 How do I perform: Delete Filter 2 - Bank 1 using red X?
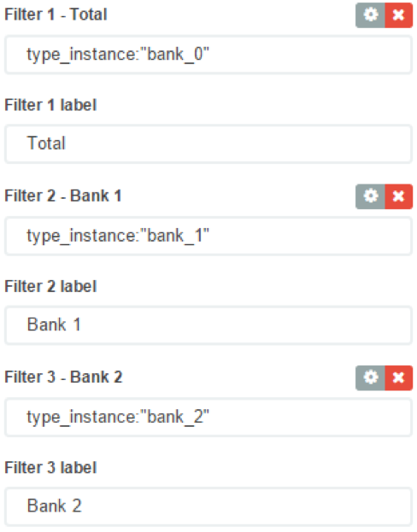click(399, 196)
